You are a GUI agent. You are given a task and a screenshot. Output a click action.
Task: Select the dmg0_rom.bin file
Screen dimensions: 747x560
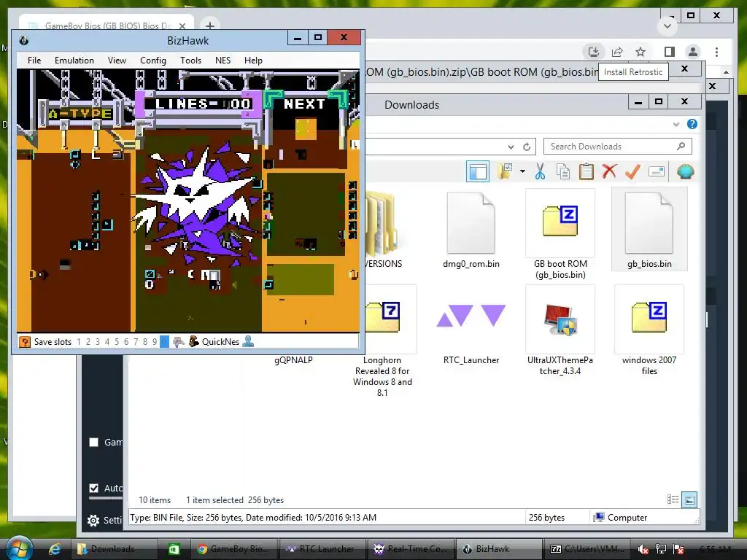coord(471,230)
